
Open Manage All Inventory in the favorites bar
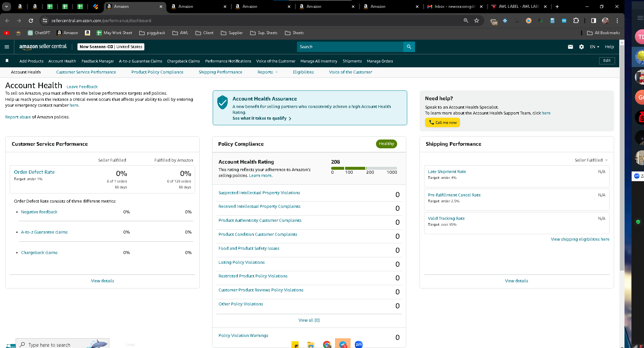click(319, 61)
